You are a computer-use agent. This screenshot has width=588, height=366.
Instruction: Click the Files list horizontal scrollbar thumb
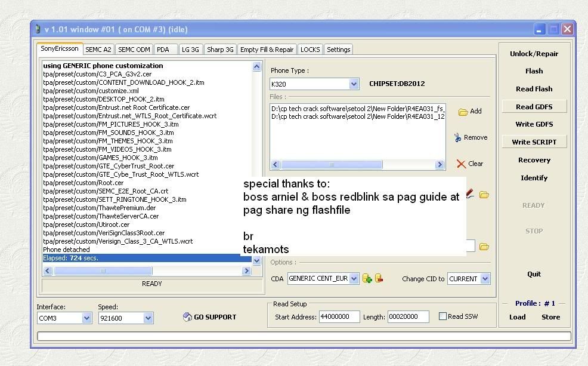coord(332,164)
